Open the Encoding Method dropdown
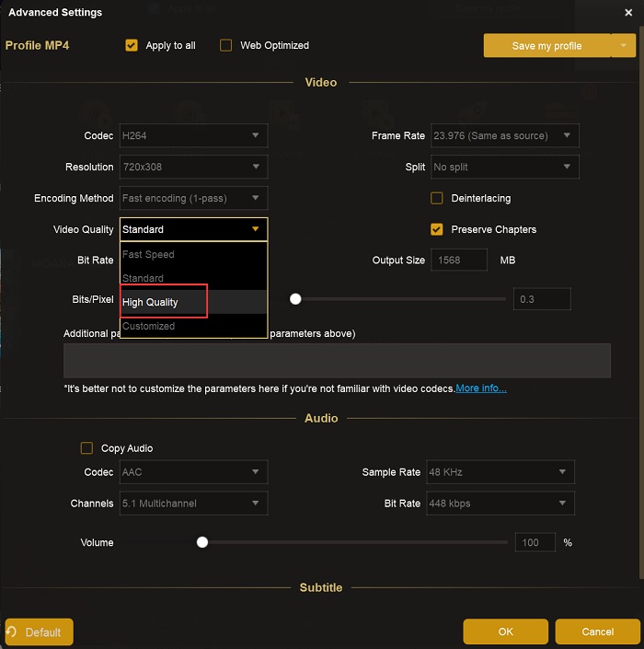Screen dimensions: 644x649 (193, 198)
